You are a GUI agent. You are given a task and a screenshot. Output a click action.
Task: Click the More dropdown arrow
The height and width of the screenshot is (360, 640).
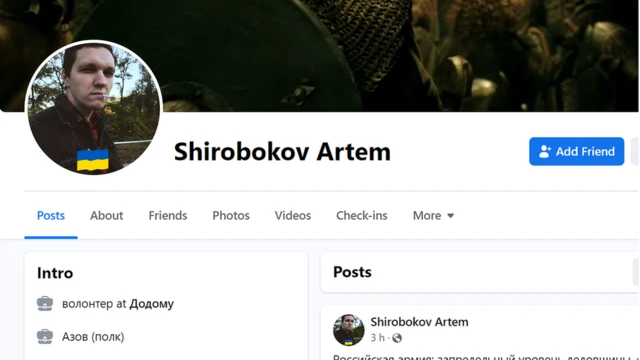click(450, 216)
